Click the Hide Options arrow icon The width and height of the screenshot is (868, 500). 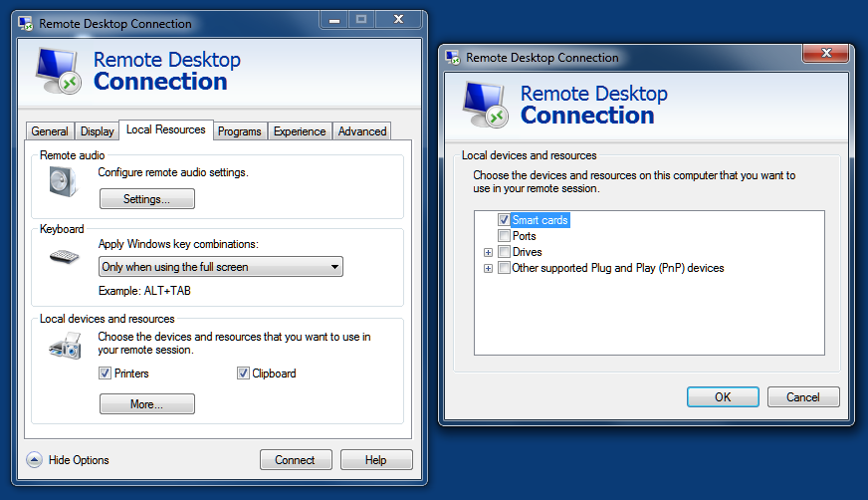click(34, 459)
